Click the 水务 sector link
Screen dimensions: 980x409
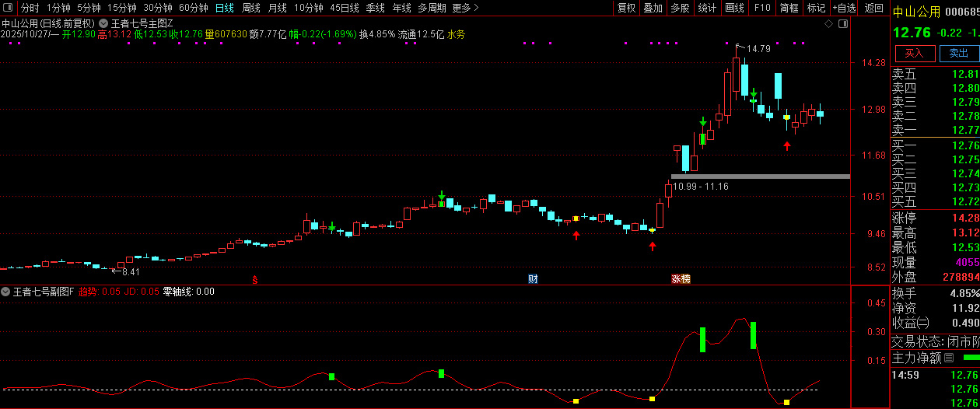tap(457, 34)
